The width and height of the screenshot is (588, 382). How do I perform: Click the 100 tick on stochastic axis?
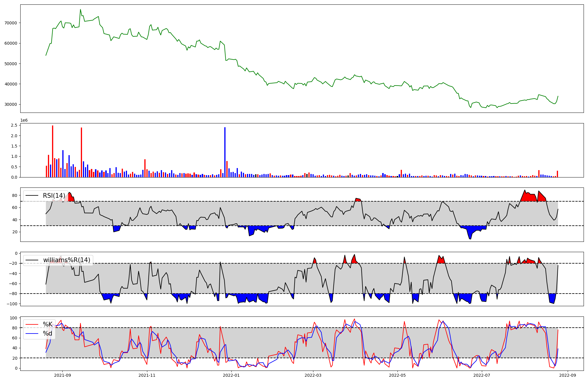click(x=13, y=318)
